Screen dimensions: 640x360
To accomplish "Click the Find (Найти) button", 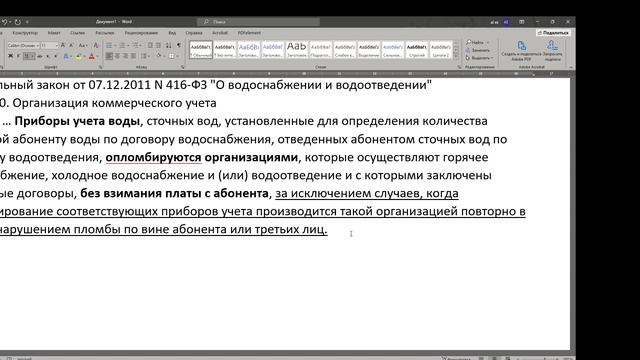I will (475, 42).
